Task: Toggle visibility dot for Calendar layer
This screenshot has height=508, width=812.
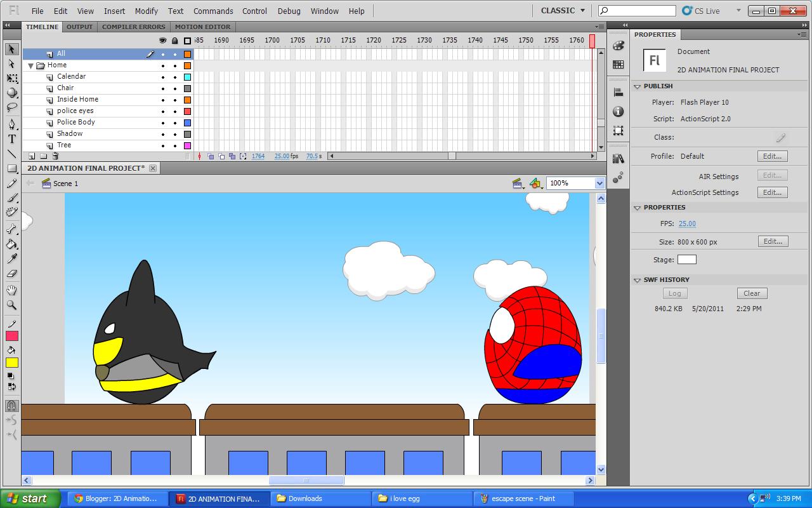Action: tap(163, 77)
